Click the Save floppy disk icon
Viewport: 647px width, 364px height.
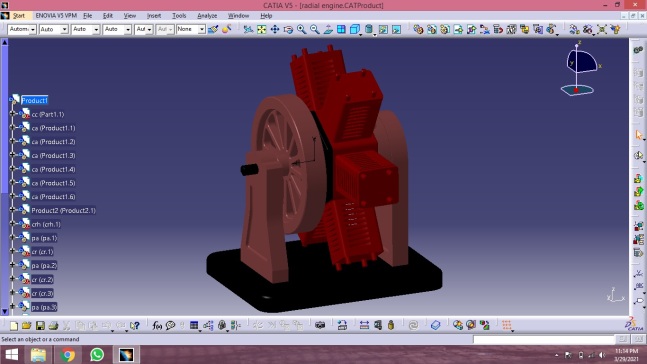point(40,326)
